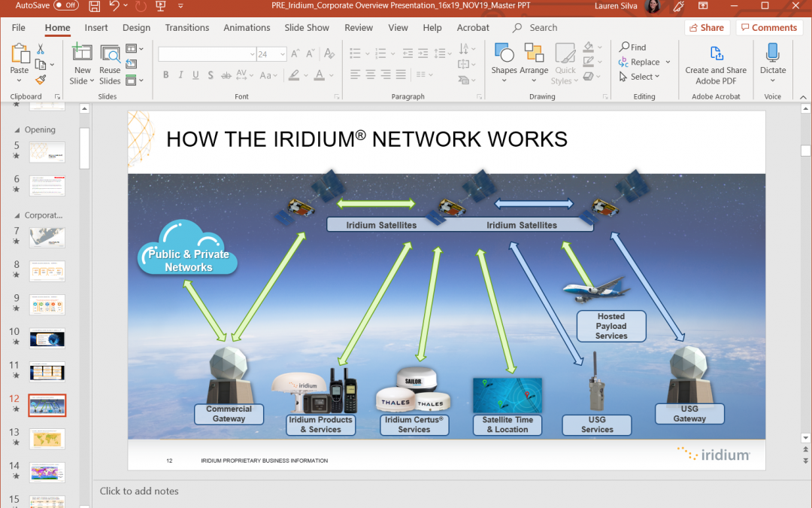The width and height of the screenshot is (812, 508).
Task: Open Font Color picker arrow
Action: 332,75
